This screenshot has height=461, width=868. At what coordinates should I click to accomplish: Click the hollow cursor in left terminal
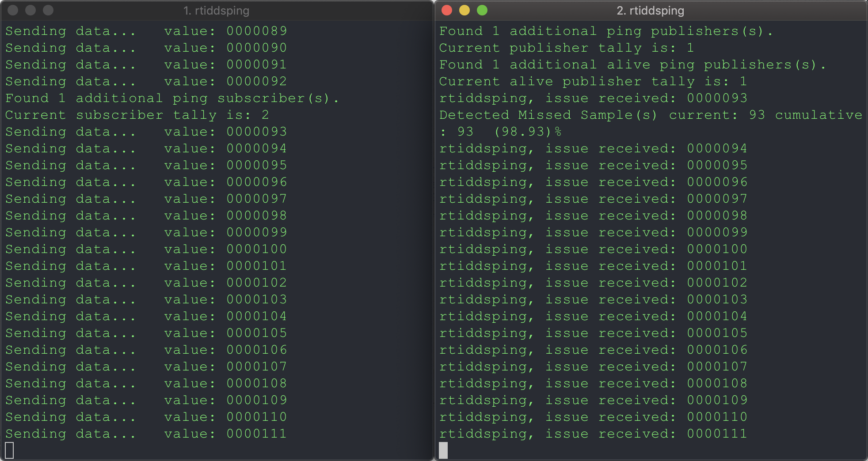point(9,450)
